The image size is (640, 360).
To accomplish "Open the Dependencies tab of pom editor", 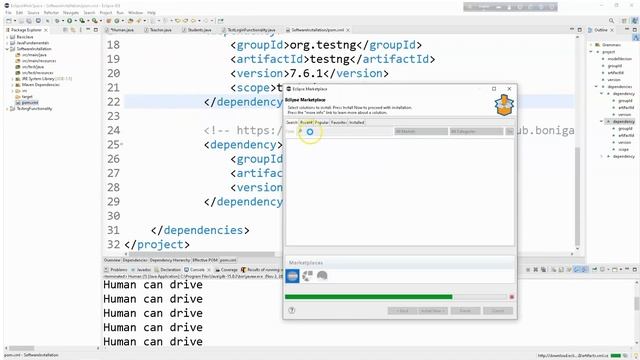I will (135, 260).
